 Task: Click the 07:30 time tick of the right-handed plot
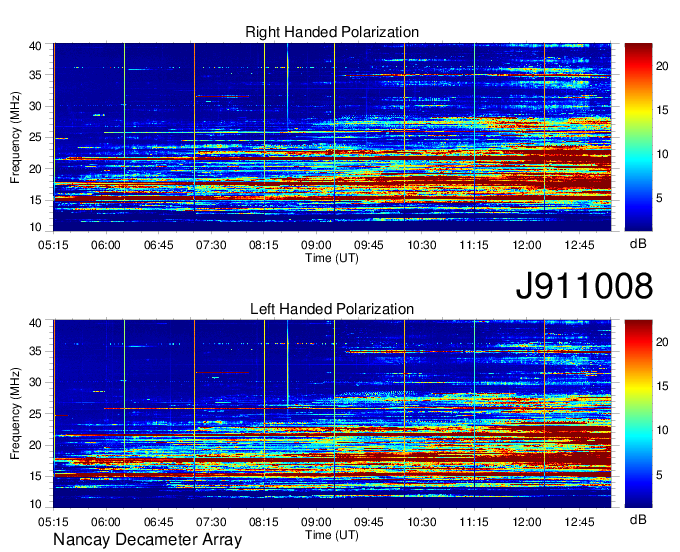click(x=211, y=245)
